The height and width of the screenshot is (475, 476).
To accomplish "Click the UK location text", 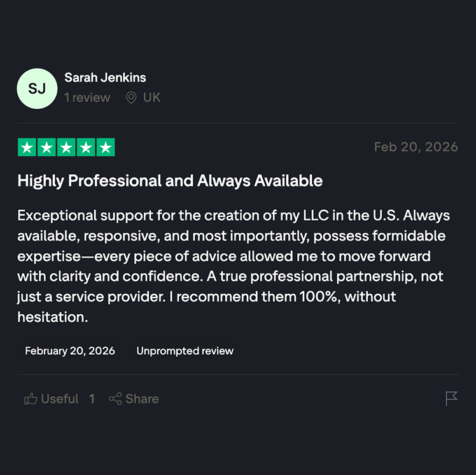I will [152, 98].
